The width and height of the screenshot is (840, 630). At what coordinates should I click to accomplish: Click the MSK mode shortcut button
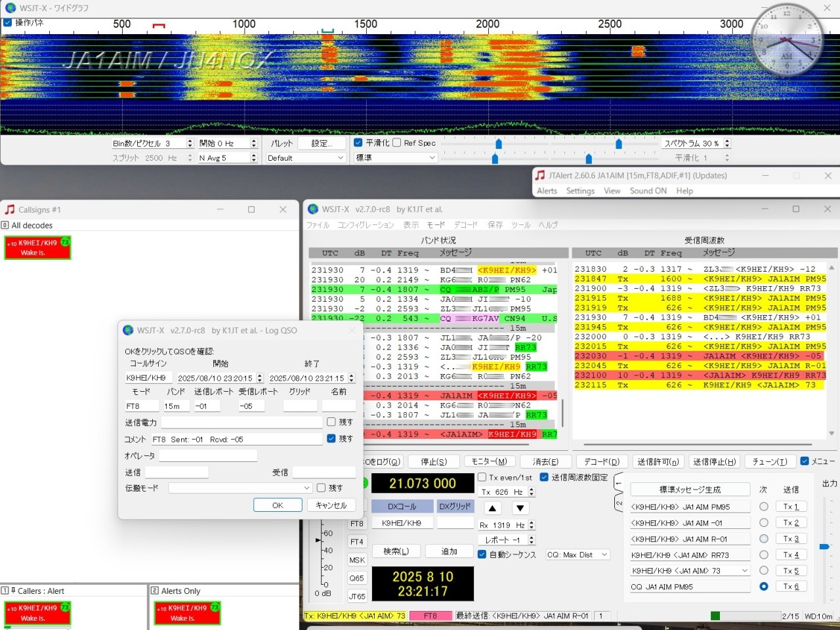click(x=357, y=560)
